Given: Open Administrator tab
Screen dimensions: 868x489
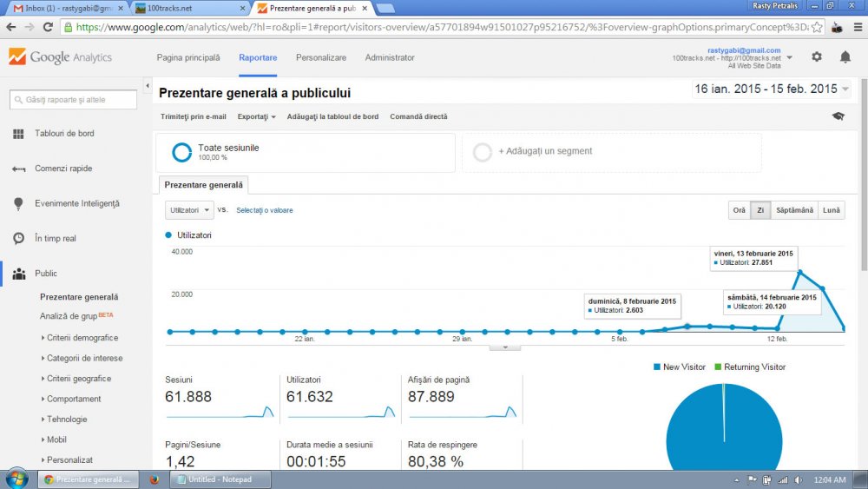Looking at the screenshot, I should pyautogui.click(x=390, y=57).
